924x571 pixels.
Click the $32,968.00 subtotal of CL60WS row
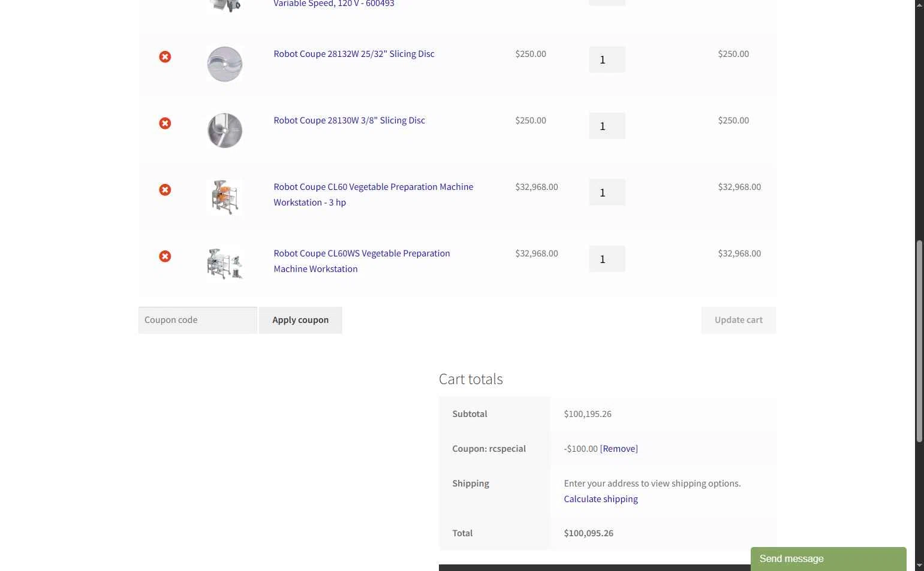click(739, 253)
